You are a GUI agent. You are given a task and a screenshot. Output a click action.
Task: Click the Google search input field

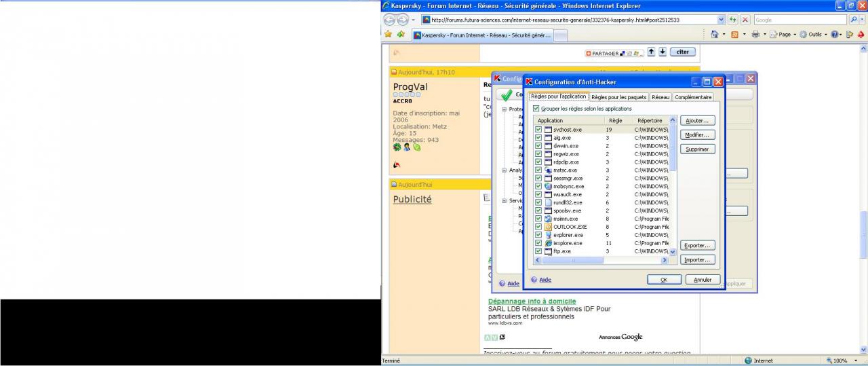click(803, 20)
